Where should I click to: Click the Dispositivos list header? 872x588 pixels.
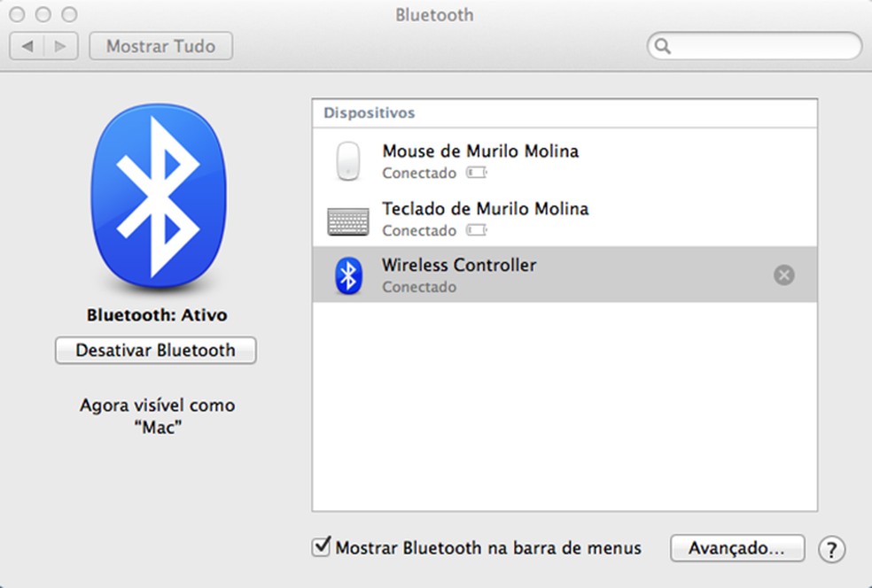pyautogui.click(x=372, y=112)
